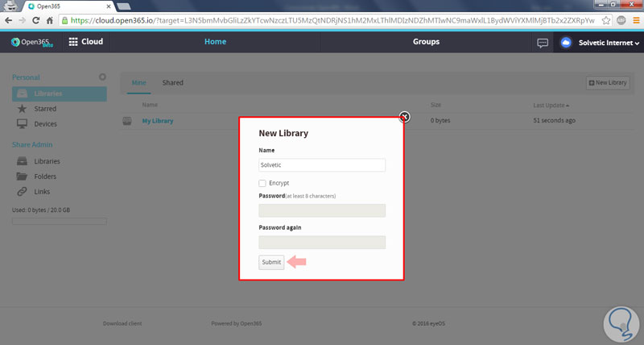Click the My Library drawer icon
The image size is (644, 345).
pyautogui.click(x=127, y=121)
